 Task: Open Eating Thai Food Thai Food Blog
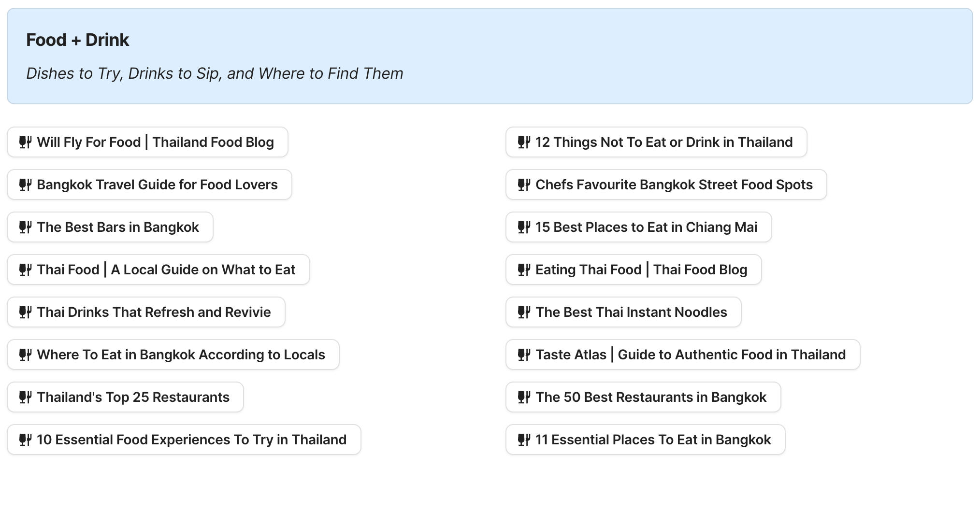634,270
